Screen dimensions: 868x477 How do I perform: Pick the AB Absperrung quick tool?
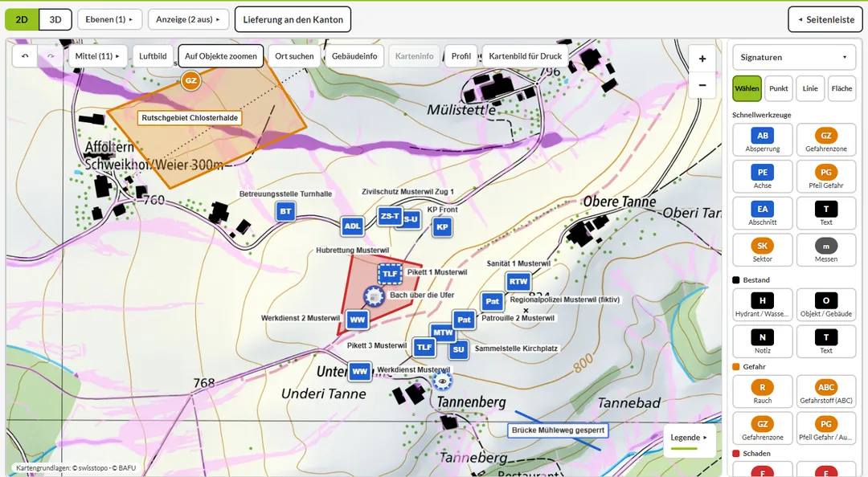(762, 140)
